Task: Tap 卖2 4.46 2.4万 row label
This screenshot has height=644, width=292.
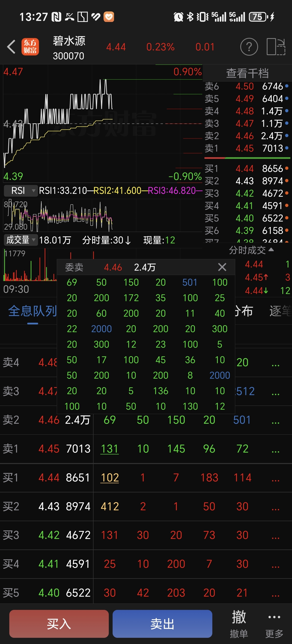Action: pyautogui.click(x=47, y=420)
